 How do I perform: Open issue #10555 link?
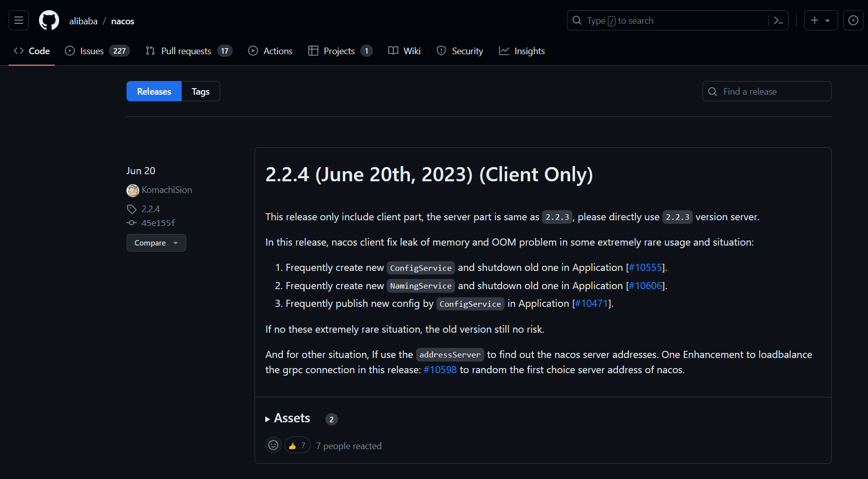point(646,267)
